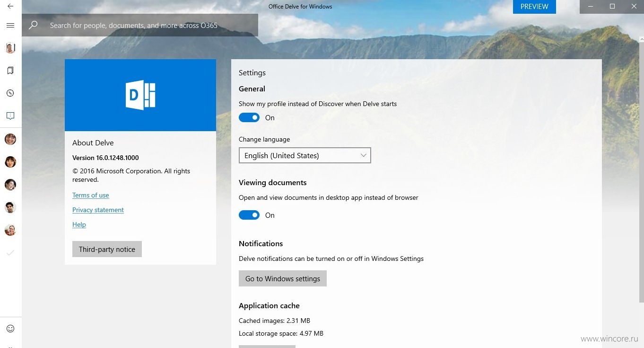Close the Office Delve window
Viewport: 644px width, 348px height.
(x=634, y=7)
